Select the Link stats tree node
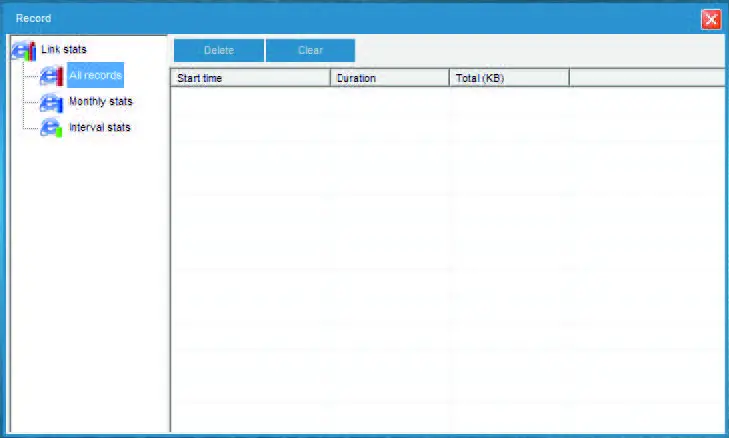729x438 pixels. click(x=64, y=49)
